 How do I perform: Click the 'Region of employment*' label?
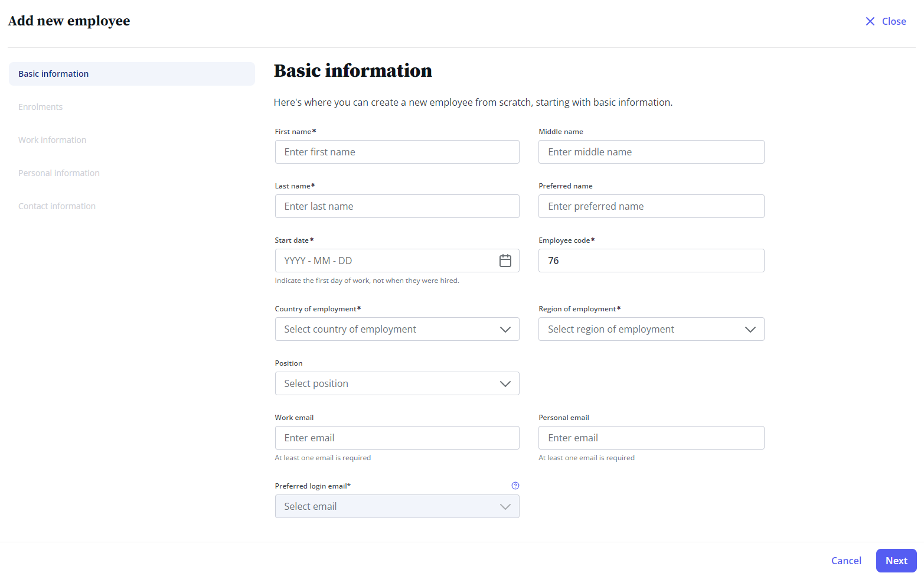[x=579, y=309]
